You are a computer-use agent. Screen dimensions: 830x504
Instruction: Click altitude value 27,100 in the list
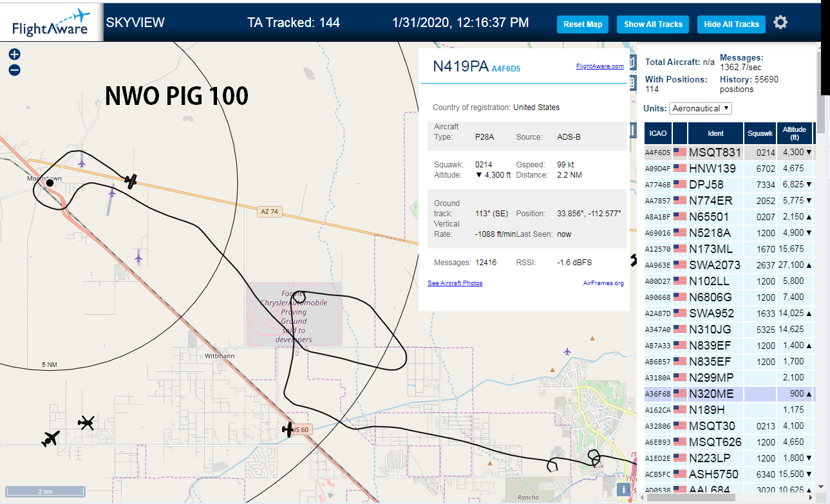click(x=790, y=265)
